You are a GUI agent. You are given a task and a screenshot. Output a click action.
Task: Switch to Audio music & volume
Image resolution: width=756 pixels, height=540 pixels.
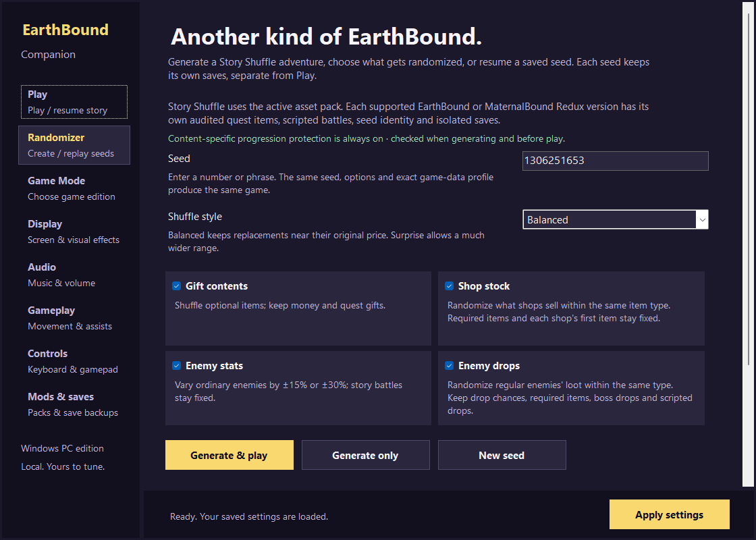click(x=74, y=275)
